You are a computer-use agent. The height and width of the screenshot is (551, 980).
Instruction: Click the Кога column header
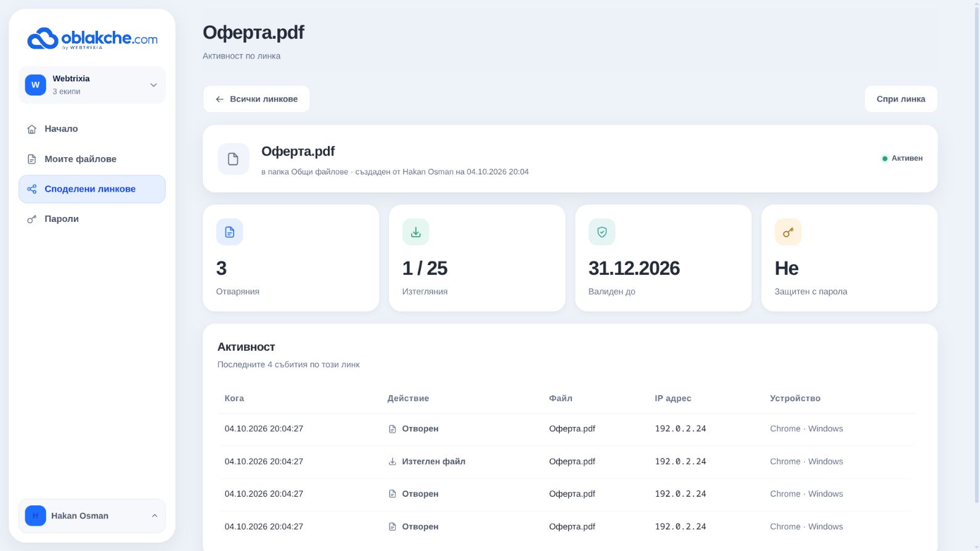point(234,398)
